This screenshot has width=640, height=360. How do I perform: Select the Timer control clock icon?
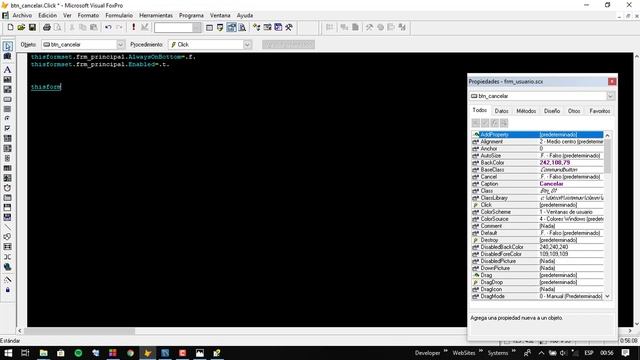[x=7, y=188]
